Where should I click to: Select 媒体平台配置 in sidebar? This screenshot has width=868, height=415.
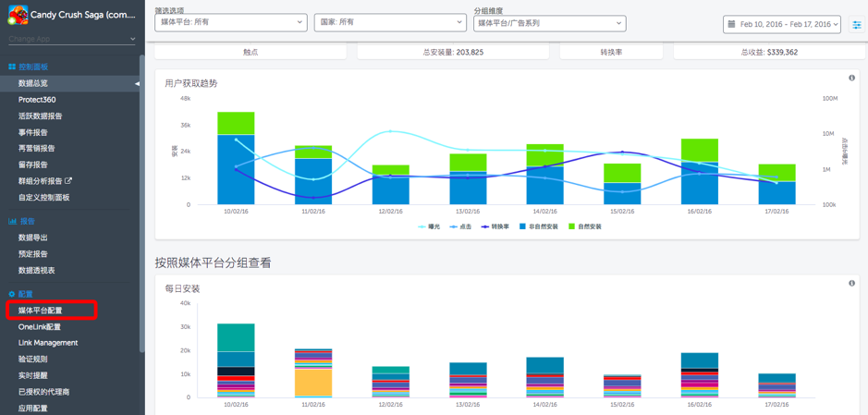coord(41,311)
